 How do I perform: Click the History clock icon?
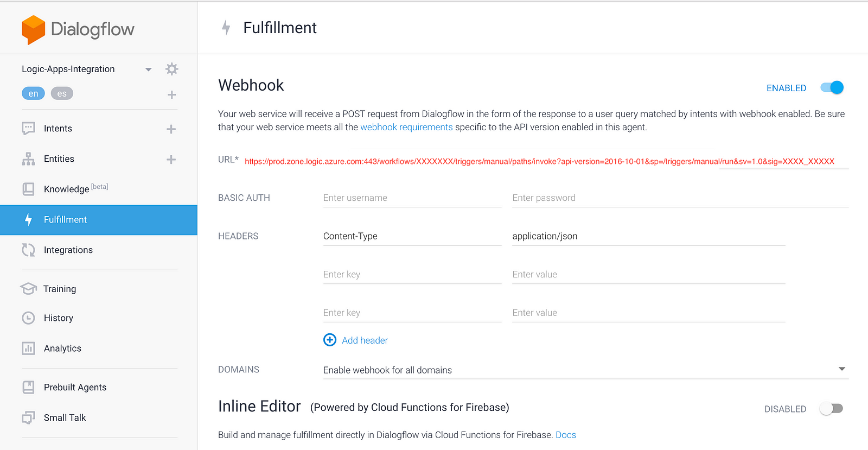click(28, 318)
